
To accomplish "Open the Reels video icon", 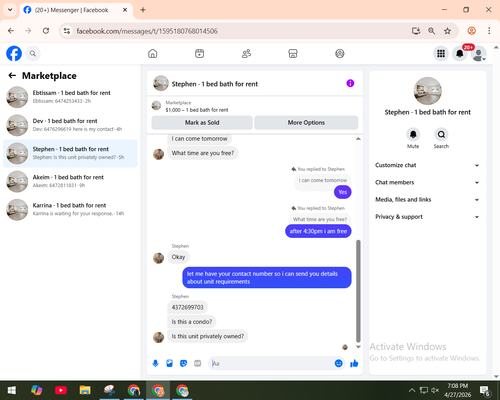I will 200,53.
